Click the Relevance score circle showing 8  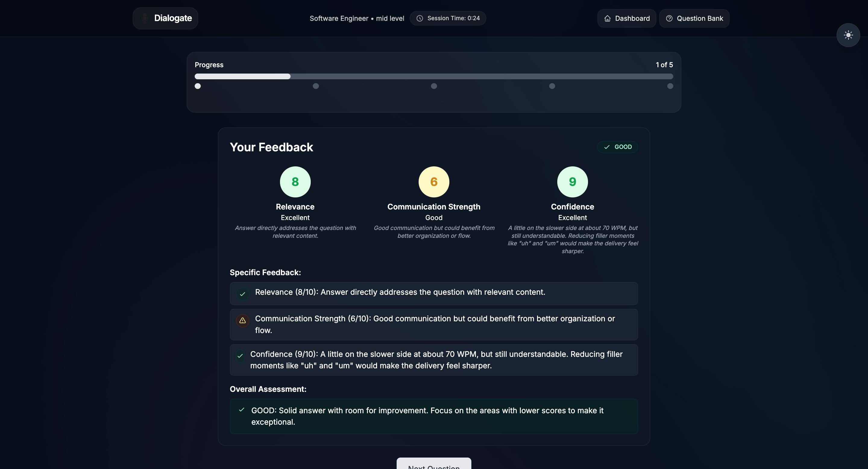[295, 182]
